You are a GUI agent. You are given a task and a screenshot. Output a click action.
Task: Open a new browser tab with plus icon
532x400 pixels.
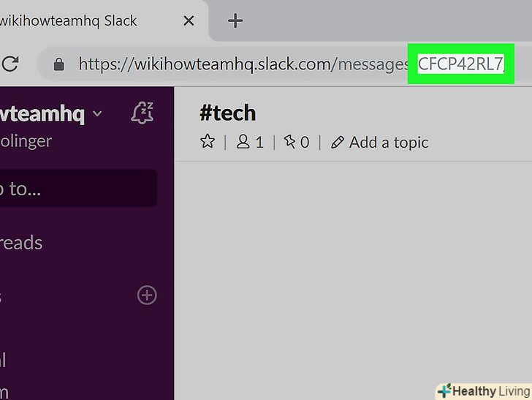235,20
